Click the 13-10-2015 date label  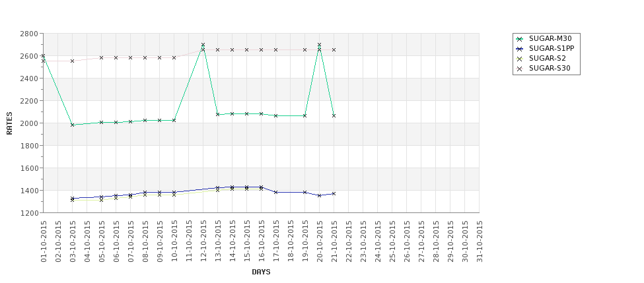tap(218, 241)
